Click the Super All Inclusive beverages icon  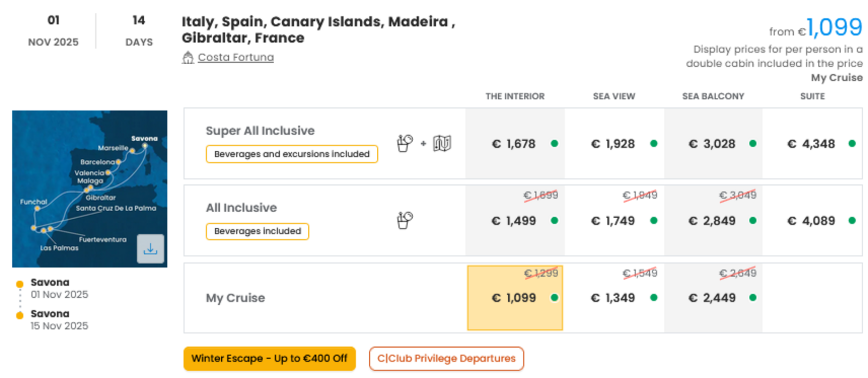[x=405, y=143]
